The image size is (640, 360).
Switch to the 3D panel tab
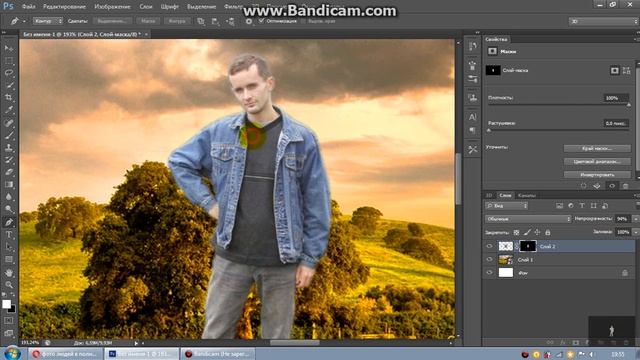click(489, 196)
